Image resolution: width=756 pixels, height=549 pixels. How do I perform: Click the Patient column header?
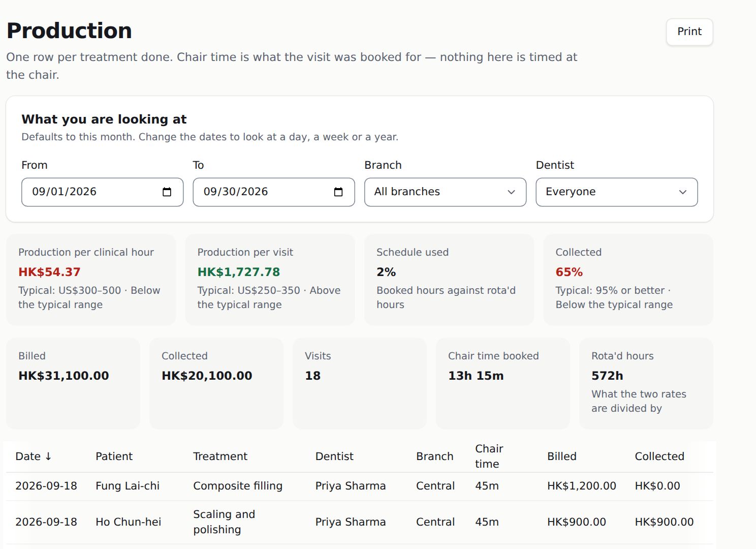pos(114,456)
